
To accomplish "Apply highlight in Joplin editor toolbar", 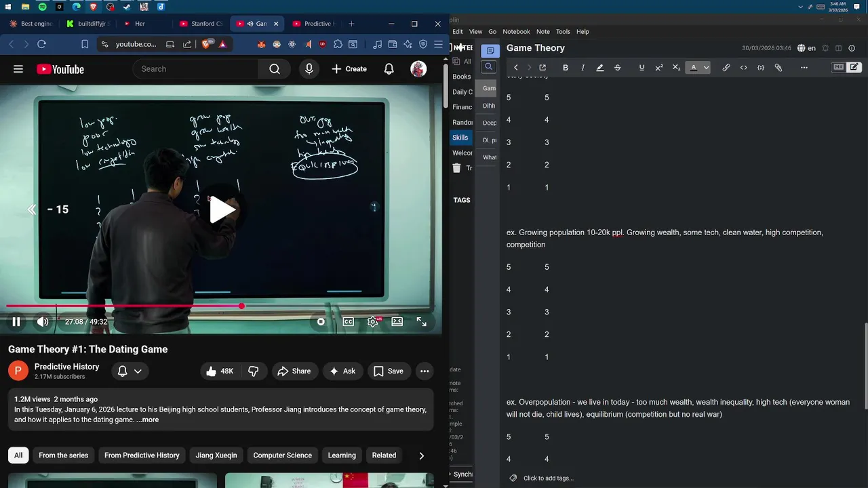I will pyautogui.click(x=600, y=68).
